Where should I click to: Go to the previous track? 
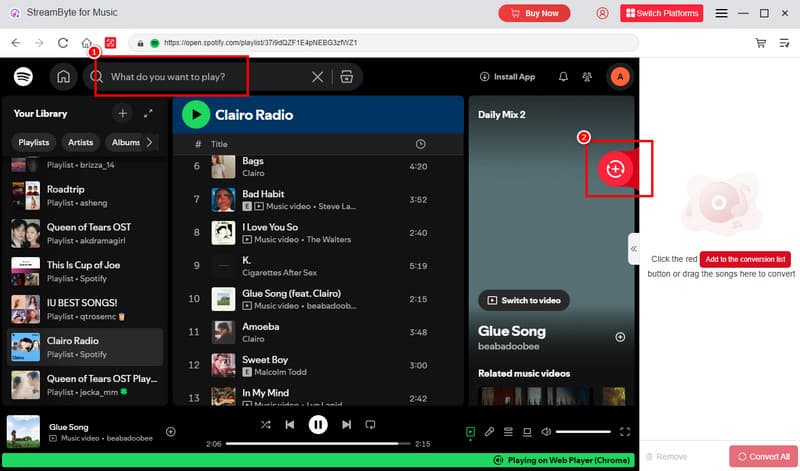(x=289, y=425)
